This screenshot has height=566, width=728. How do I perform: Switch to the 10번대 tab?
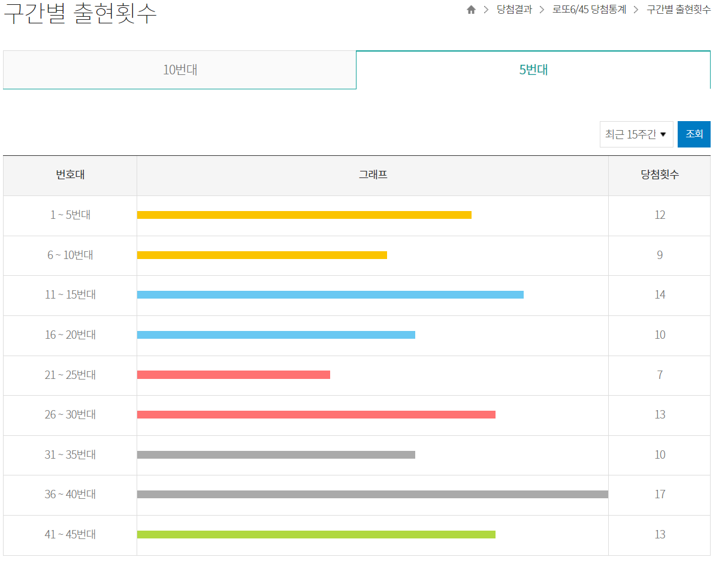180,70
